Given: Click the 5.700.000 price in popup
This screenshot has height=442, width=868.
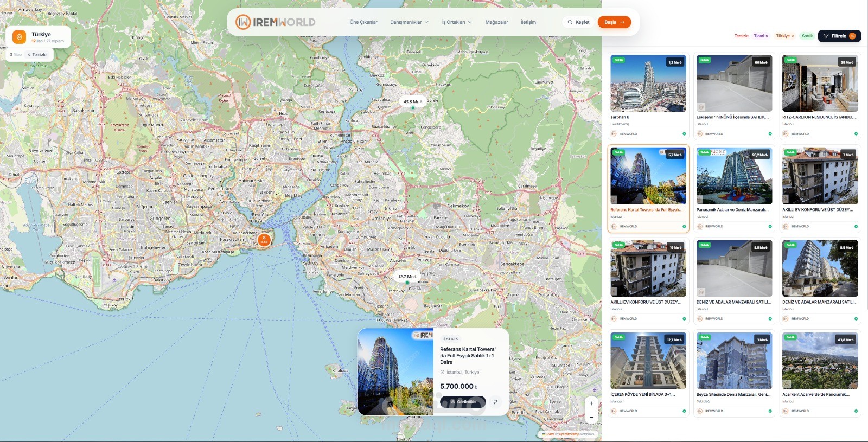Looking at the screenshot, I should click(x=458, y=386).
